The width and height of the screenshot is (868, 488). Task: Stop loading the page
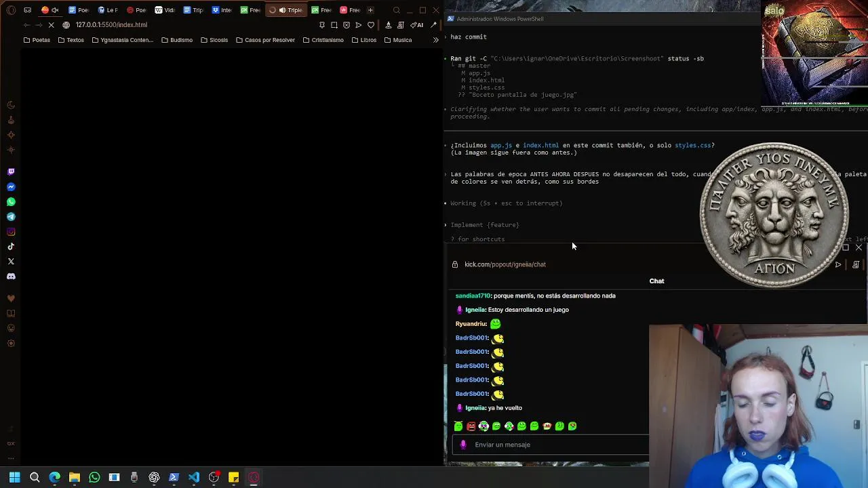tap(51, 25)
